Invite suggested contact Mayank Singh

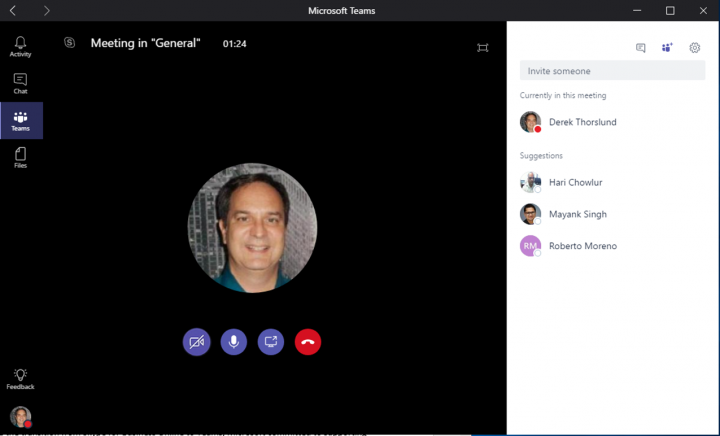[577, 214]
